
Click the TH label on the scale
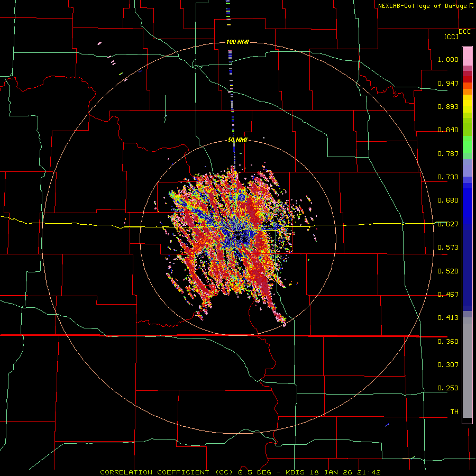click(454, 412)
